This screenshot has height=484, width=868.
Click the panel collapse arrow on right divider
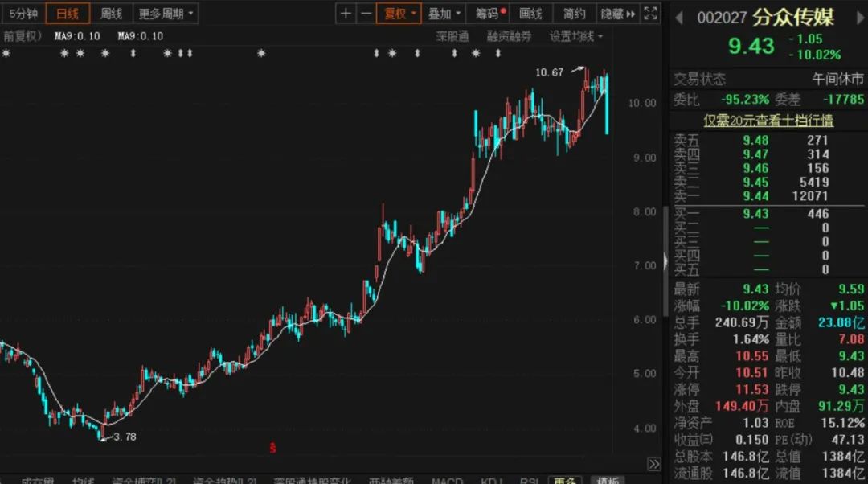tap(665, 261)
